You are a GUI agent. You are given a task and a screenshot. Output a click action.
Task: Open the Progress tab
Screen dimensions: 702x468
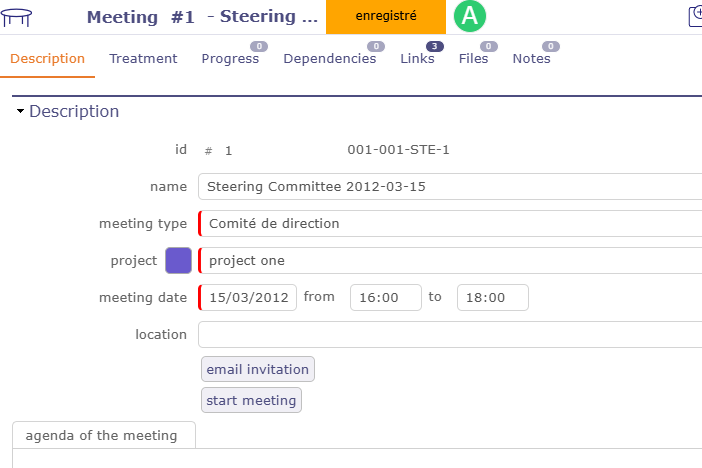pyautogui.click(x=230, y=59)
